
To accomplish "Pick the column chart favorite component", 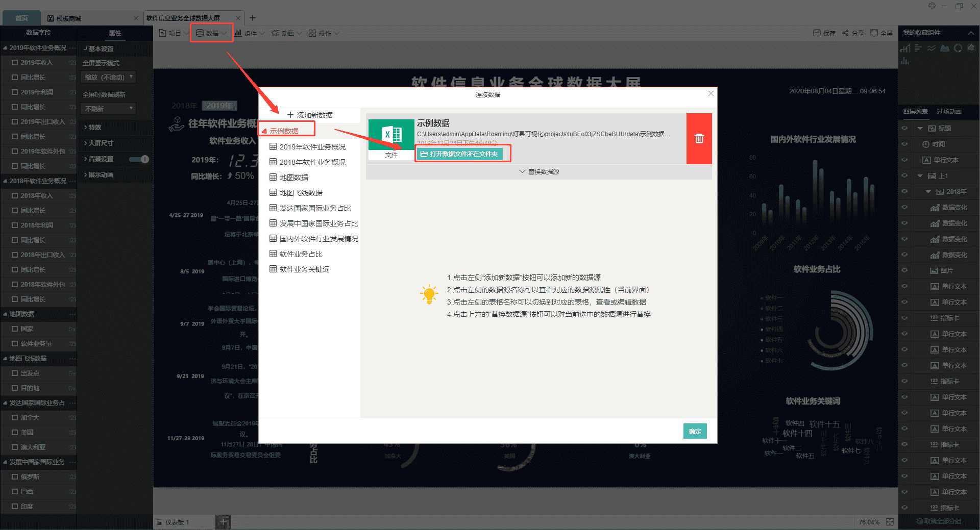I will [x=905, y=61].
